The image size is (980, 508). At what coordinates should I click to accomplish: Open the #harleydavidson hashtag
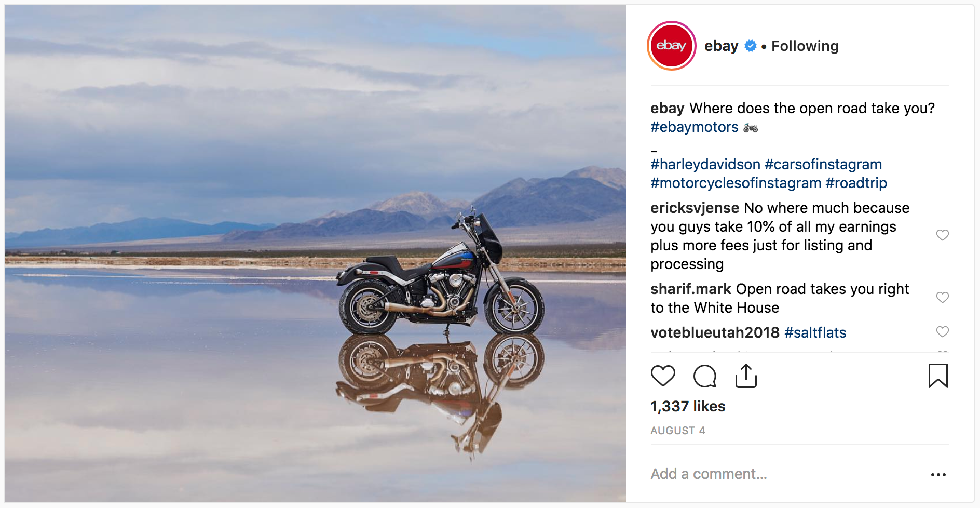705,165
